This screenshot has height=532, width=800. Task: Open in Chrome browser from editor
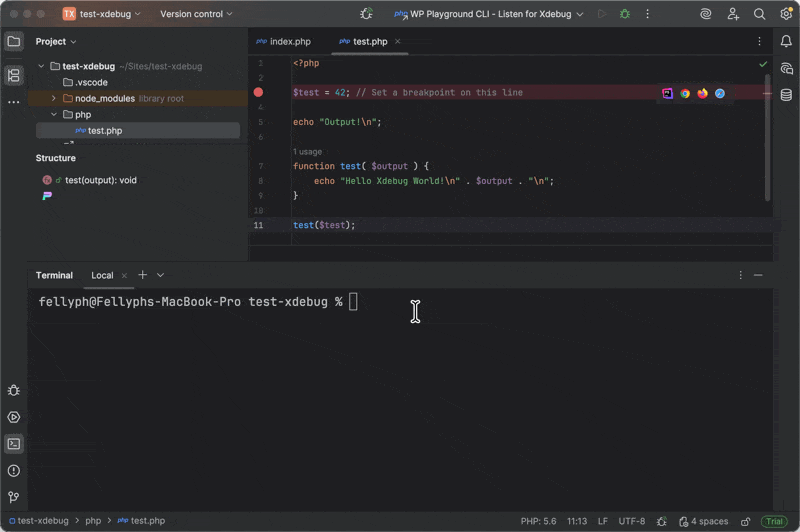tap(685, 93)
